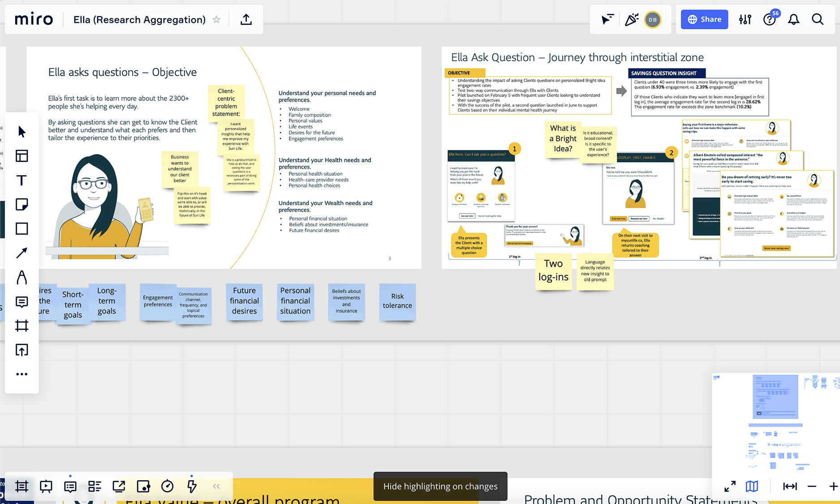Screen dimensions: 840x504
Task: Open the frames panel in bottom toolbar
Action: [x=22, y=486]
